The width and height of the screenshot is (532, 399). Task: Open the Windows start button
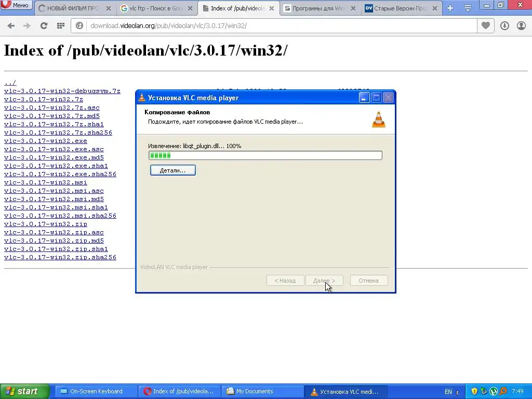coord(25,392)
